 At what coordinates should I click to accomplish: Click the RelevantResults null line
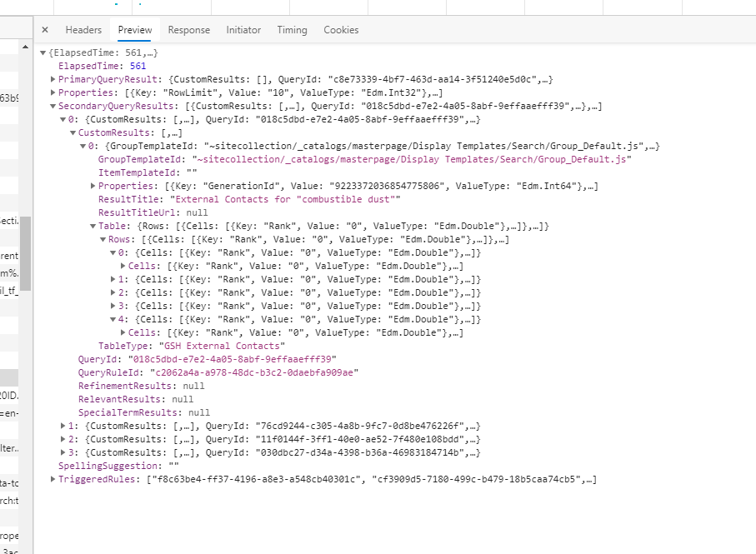tap(136, 399)
